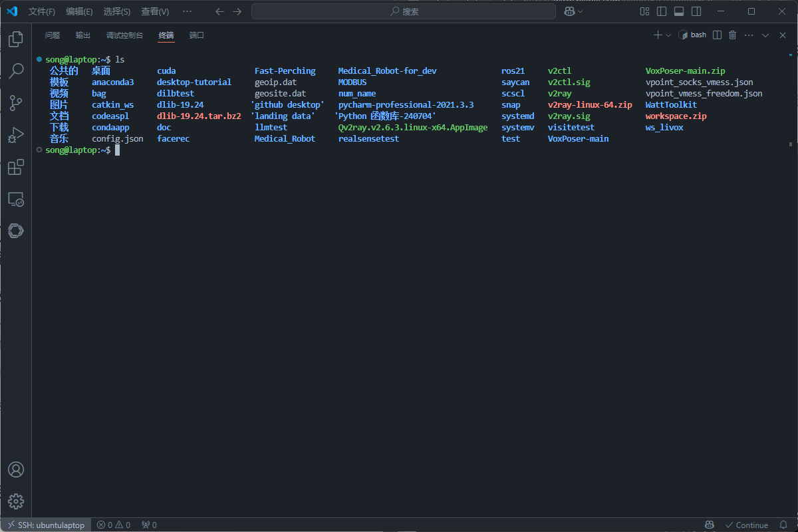798x532 pixels.
Task: Open the Search view in activity bar
Action: pyautogui.click(x=16, y=70)
